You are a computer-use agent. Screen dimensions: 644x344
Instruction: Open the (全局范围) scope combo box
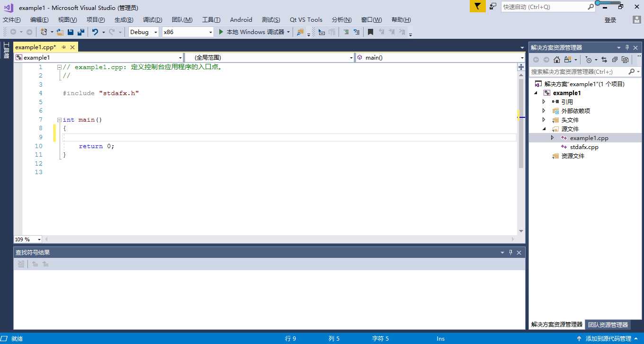[x=269, y=58]
